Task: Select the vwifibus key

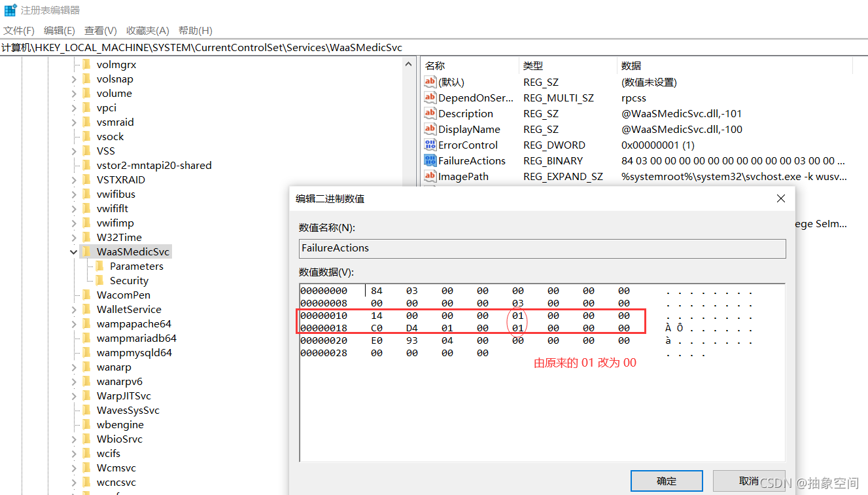Action: pyautogui.click(x=116, y=194)
